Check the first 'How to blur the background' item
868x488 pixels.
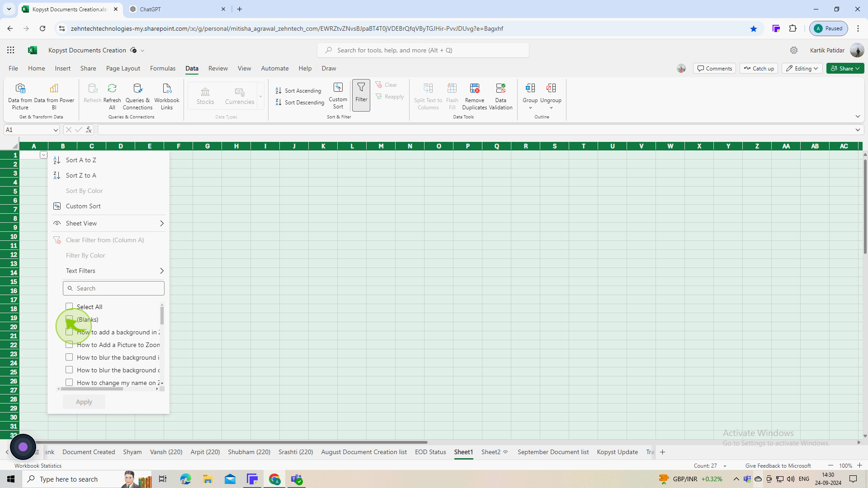click(69, 357)
